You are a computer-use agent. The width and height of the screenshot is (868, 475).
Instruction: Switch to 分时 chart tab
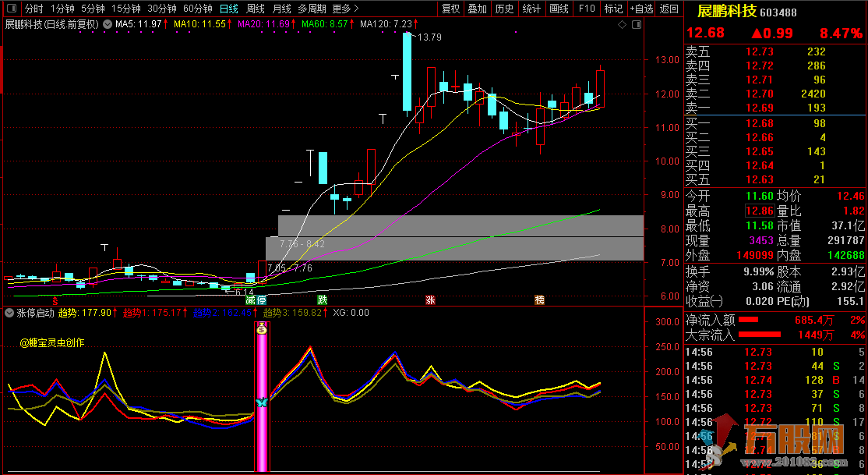[x=34, y=9]
